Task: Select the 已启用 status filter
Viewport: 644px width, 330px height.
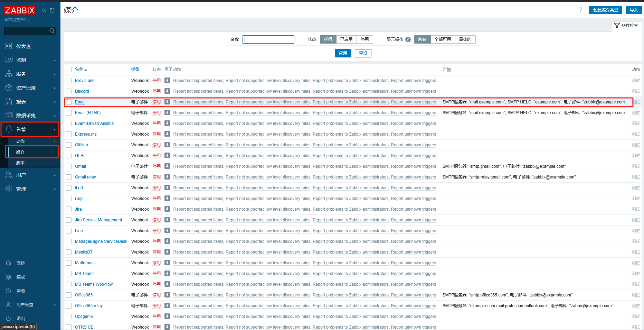Action: [346, 39]
